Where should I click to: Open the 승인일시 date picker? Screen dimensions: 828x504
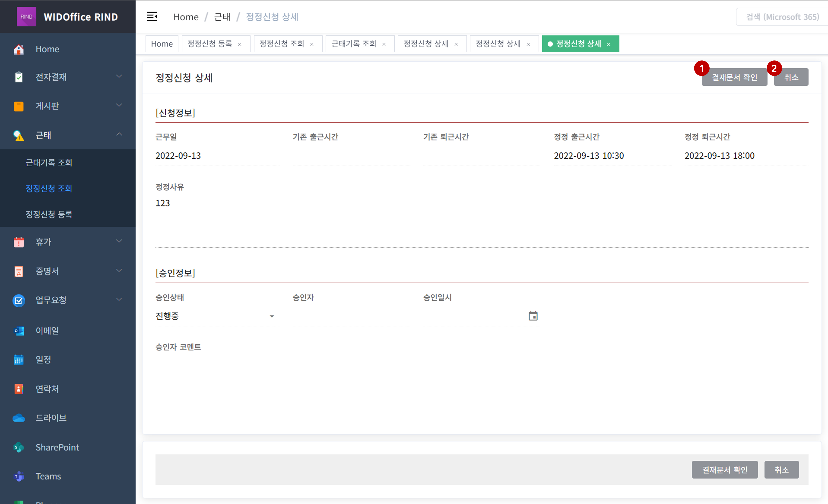533,316
